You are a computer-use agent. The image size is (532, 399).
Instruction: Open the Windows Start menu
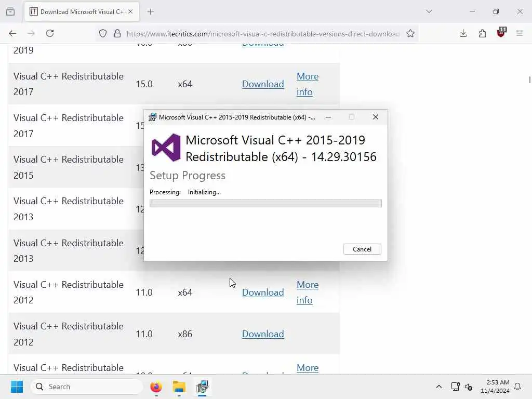17,387
